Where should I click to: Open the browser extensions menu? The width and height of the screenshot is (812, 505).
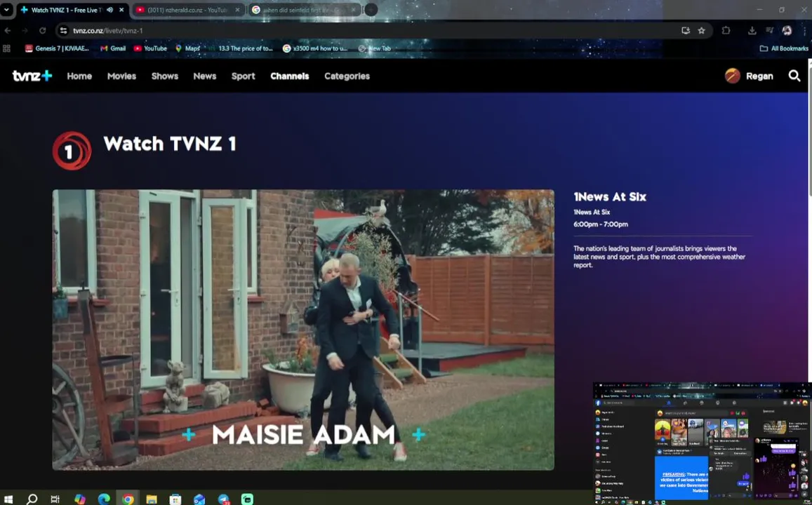[x=726, y=31]
